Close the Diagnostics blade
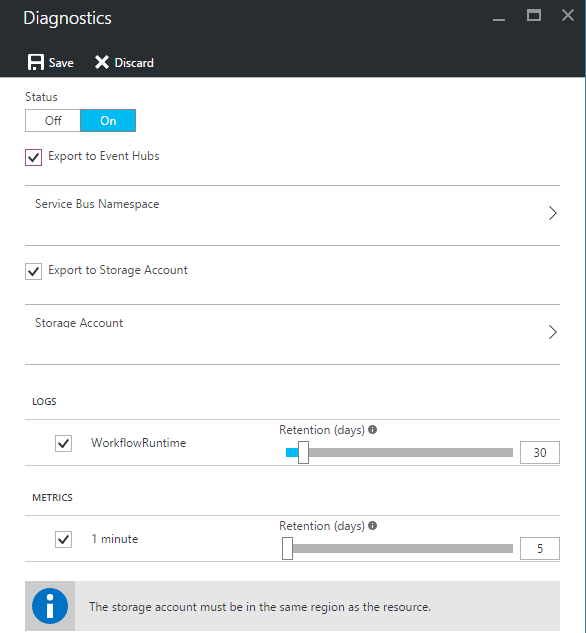 (568, 15)
